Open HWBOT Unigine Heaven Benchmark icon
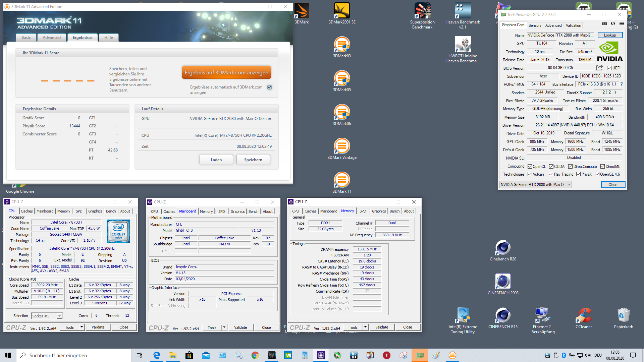The width and height of the screenshot is (644, 362). [463, 50]
